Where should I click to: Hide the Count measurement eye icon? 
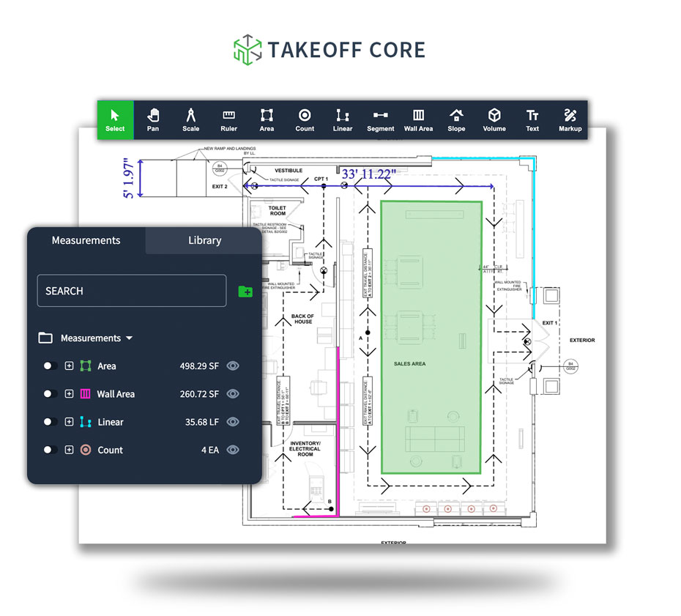coord(233,450)
